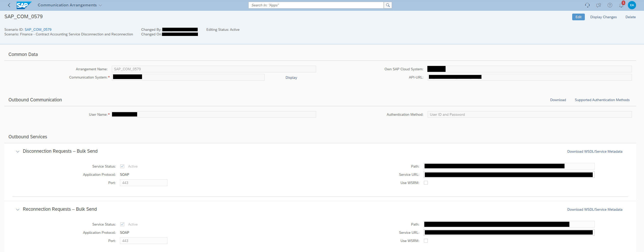The height and width of the screenshot is (252, 644).
Task: Click the Arrangement Name field
Action: point(214,69)
